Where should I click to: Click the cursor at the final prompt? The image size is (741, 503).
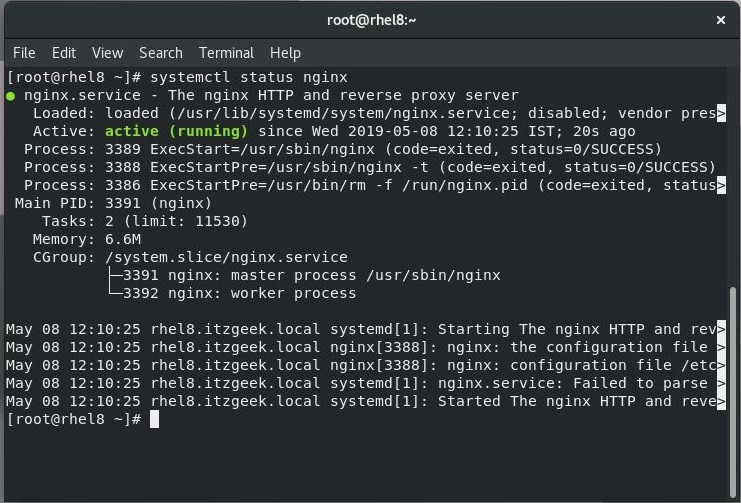[155, 419]
